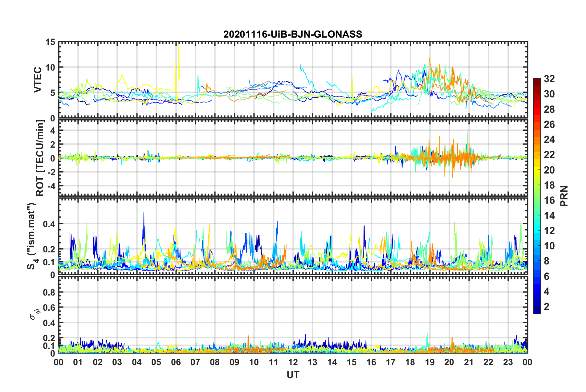Click the -4 tick on the ROT axis
The height and width of the screenshot is (392, 586).
pyautogui.click(x=51, y=186)
